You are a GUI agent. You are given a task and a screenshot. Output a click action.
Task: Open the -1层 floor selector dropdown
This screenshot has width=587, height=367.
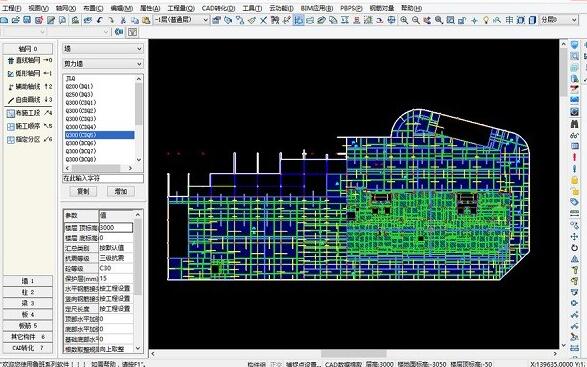[x=181, y=20]
